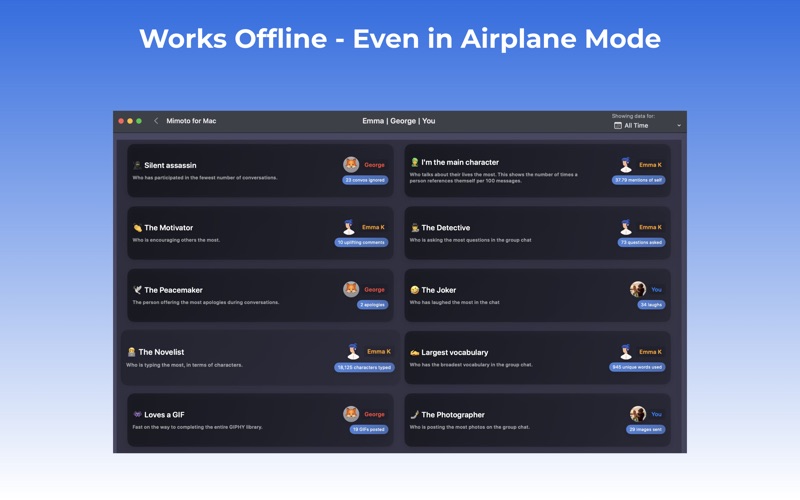Click Emma K's avatar in main character card
800x500 pixels.
[x=626, y=165]
